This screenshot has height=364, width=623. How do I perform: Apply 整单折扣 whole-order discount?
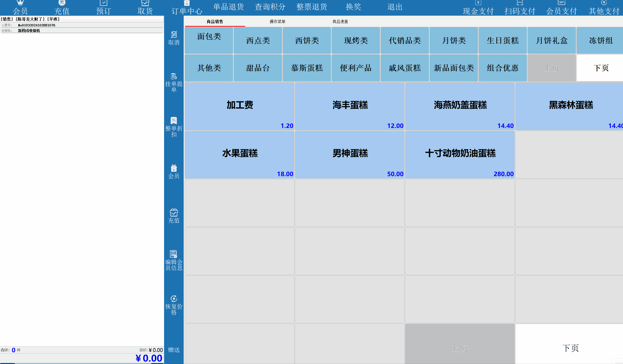pyautogui.click(x=174, y=127)
